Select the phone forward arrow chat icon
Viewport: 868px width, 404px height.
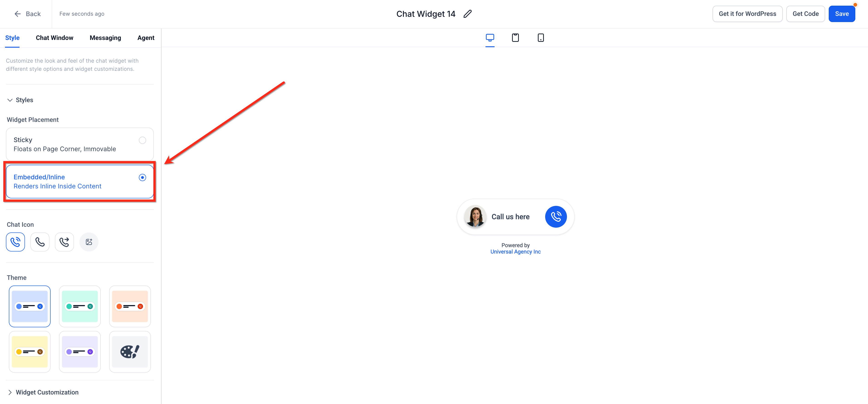[x=64, y=242]
